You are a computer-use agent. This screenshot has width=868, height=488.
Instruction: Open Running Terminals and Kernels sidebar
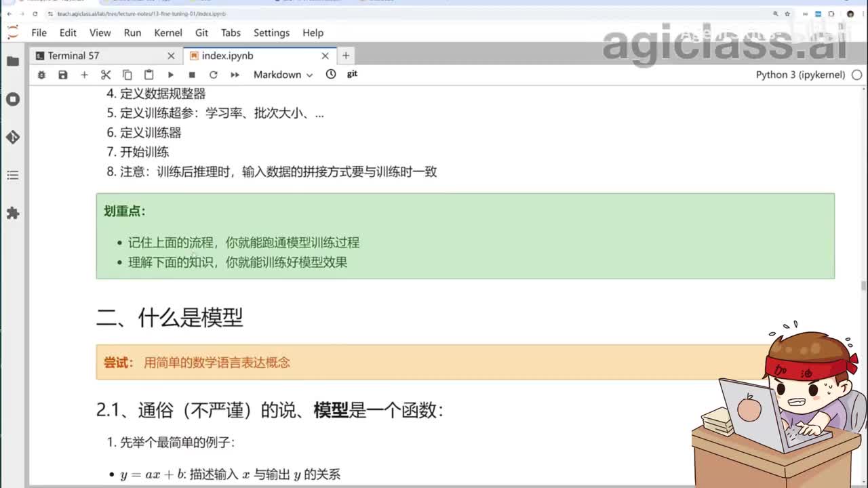[12, 99]
